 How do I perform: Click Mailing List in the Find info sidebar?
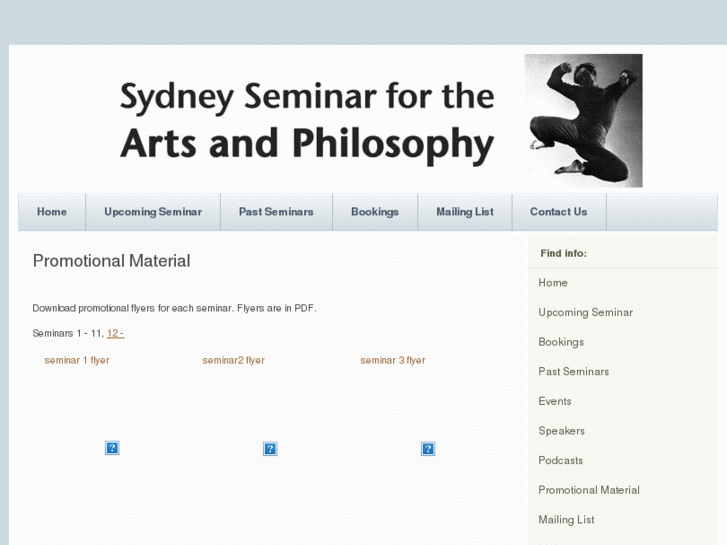566,520
